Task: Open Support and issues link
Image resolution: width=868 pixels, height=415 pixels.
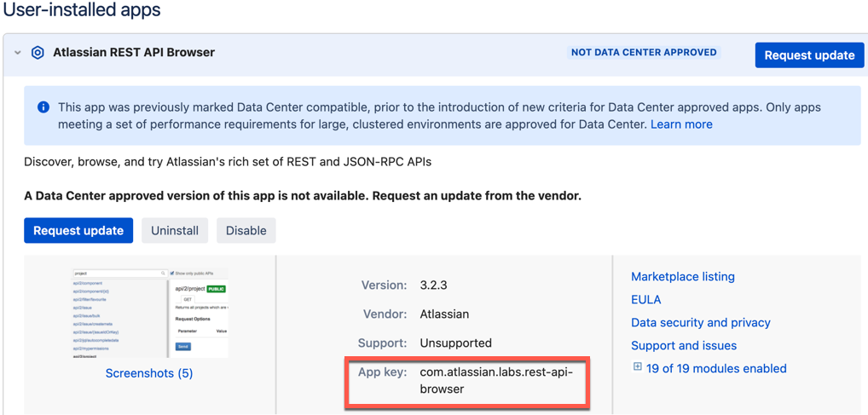Action: (684, 346)
